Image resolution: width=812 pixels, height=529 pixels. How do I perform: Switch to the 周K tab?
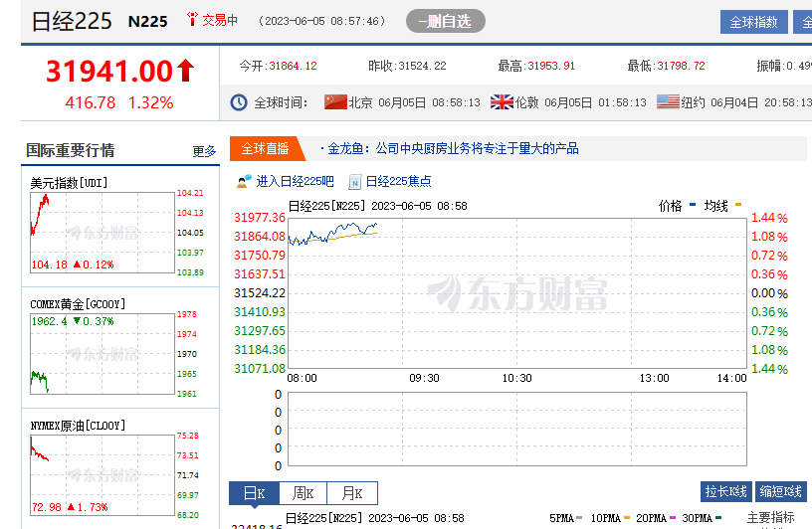pos(303,493)
